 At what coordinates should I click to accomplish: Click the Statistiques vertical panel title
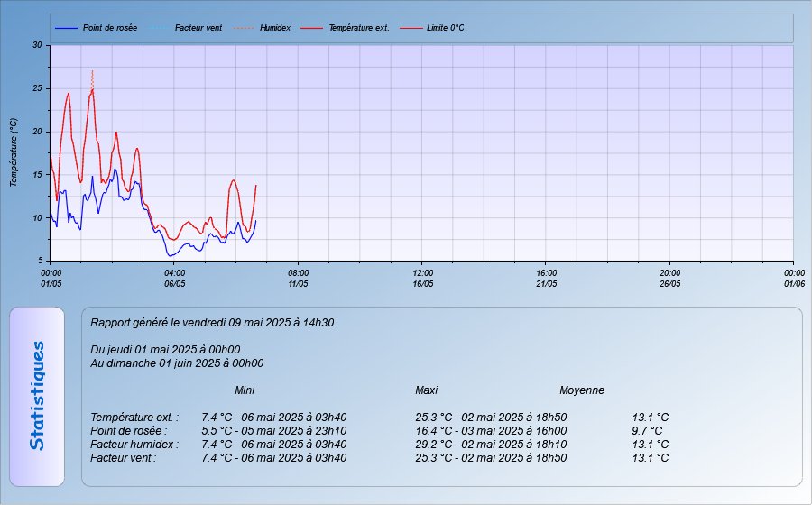tap(37, 396)
